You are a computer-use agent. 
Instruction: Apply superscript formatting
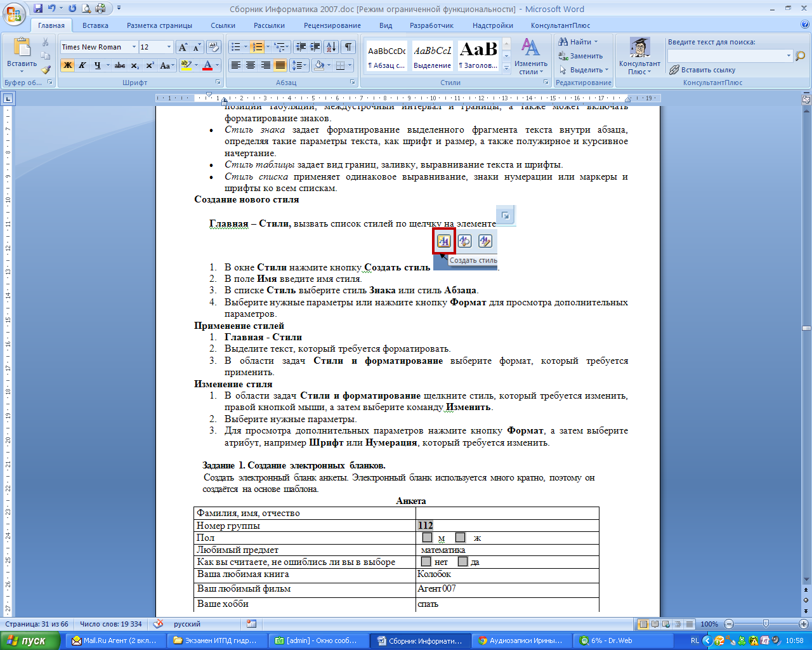150,65
